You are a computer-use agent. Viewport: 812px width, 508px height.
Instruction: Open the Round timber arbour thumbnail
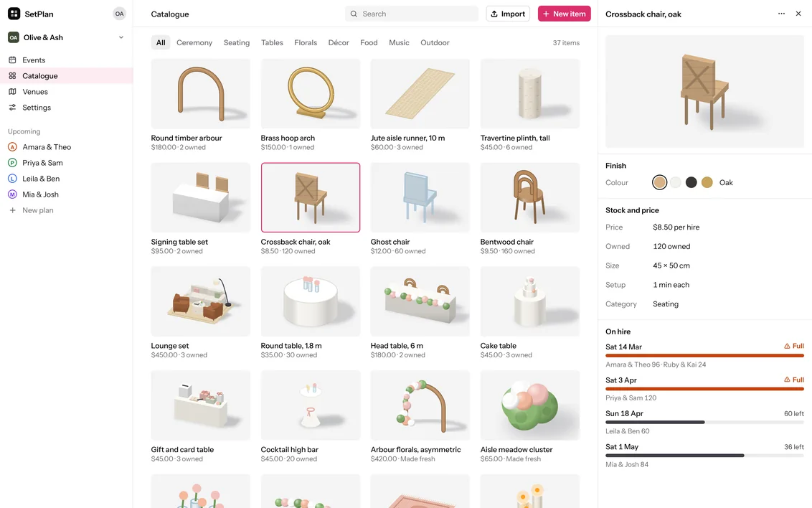pos(200,94)
